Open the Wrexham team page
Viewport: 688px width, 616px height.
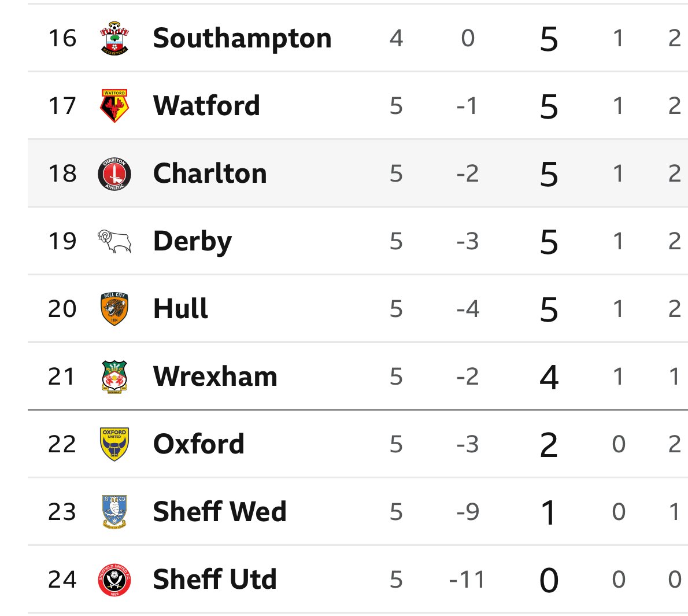pyautogui.click(x=216, y=377)
